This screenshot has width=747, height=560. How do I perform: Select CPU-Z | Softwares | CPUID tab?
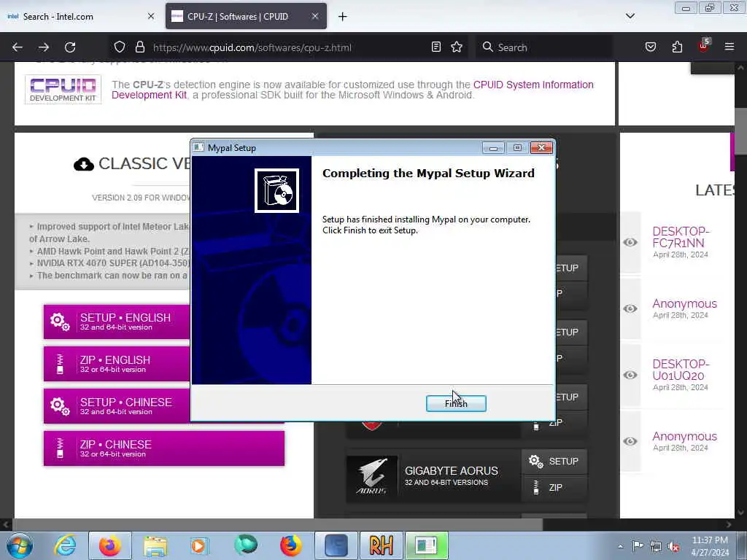pyautogui.click(x=246, y=17)
